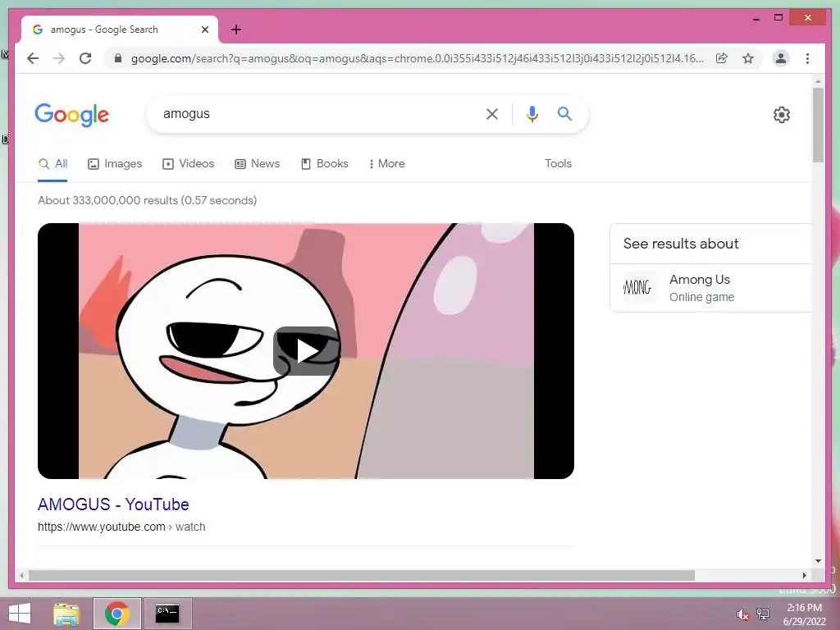This screenshot has width=840, height=630.
Task: Open search Tools options
Action: click(558, 164)
